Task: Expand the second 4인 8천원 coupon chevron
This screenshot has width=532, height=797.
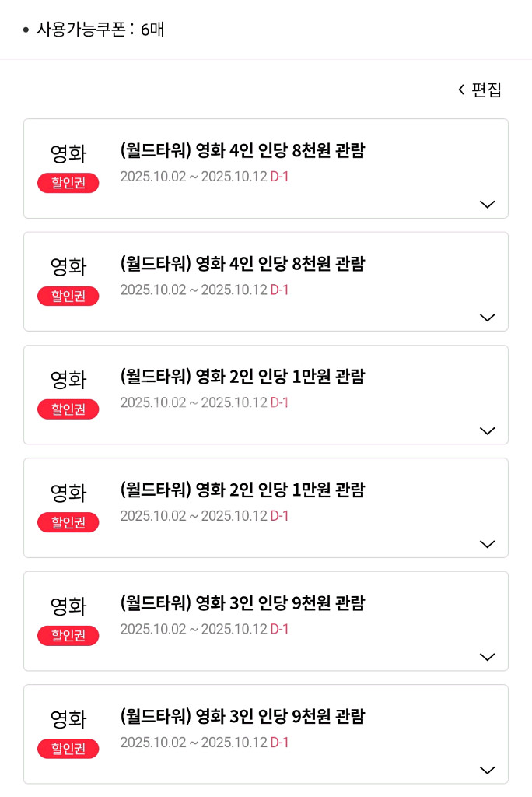Action: point(488,318)
